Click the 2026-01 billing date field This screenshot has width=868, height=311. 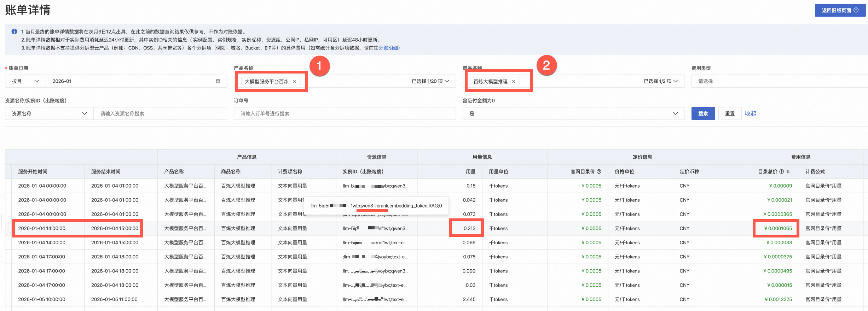(x=136, y=81)
